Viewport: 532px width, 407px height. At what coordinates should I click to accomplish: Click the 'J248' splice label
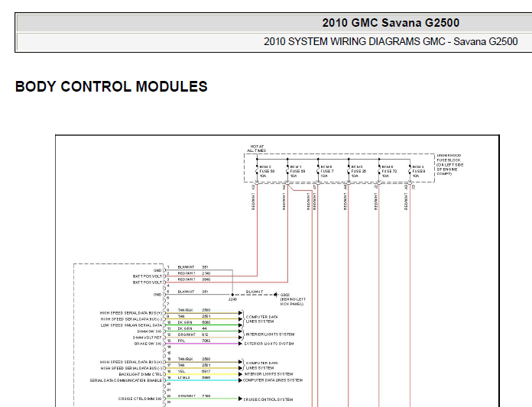(232, 299)
